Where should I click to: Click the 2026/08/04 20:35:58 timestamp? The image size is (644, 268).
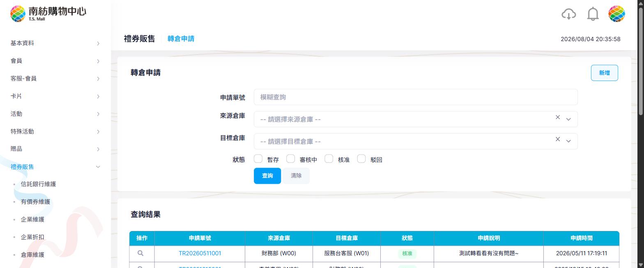(x=590, y=39)
